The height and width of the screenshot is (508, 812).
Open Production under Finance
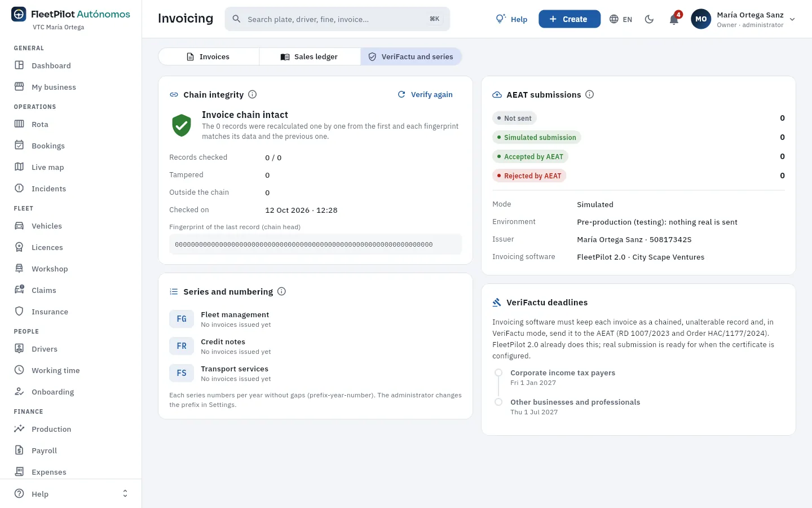pyautogui.click(x=70, y=429)
